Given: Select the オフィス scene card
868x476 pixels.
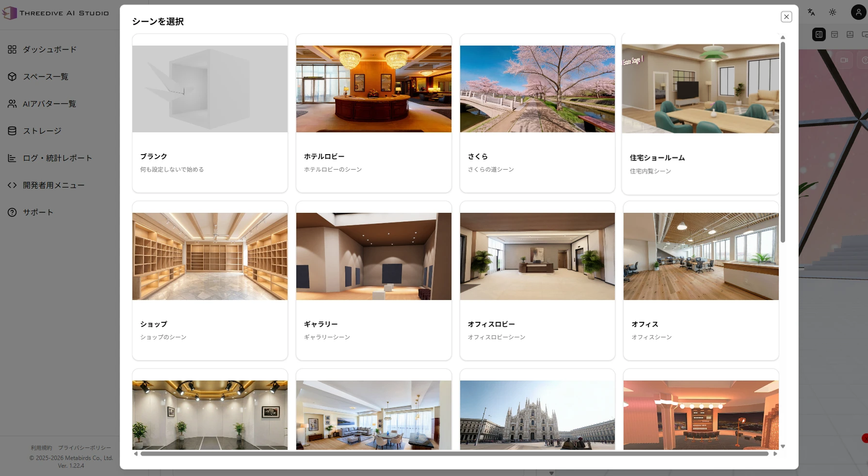Looking at the screenshot, I should [x=701, y=281].
